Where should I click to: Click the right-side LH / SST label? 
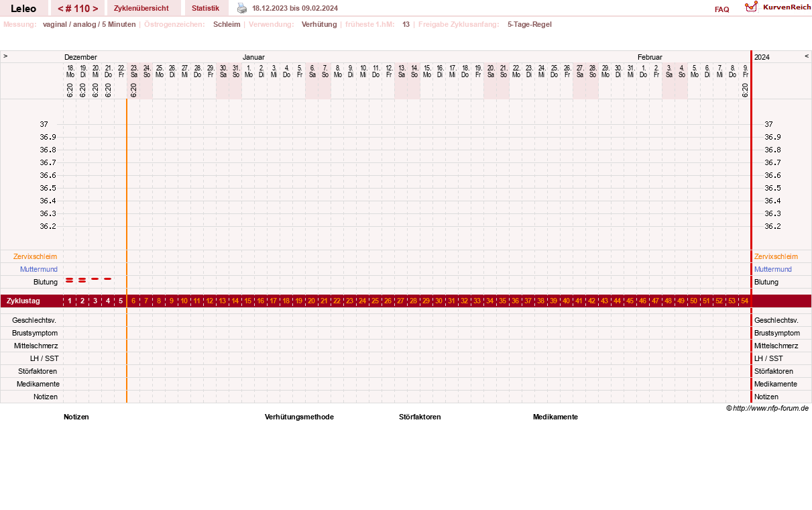point(768,358)
